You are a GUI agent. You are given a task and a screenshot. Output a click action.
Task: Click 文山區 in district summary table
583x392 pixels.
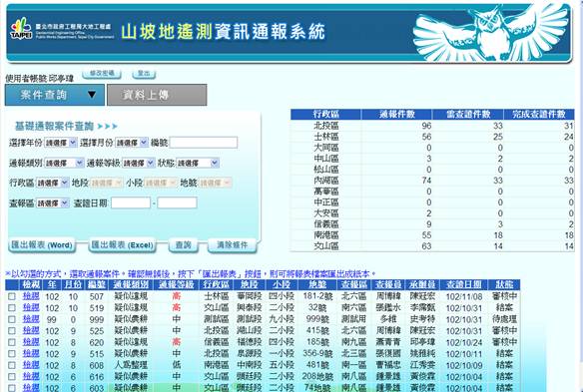coord(326,246)
